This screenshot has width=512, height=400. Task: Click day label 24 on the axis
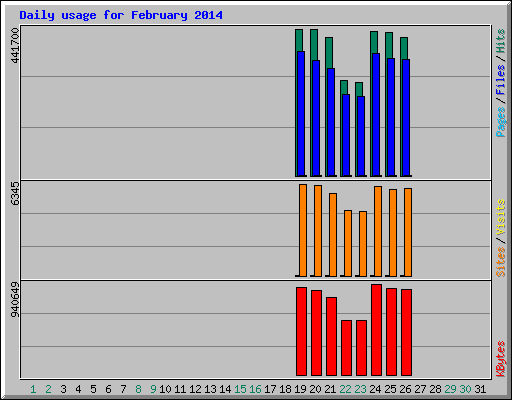pyautogui.click(x=375, y=389)
